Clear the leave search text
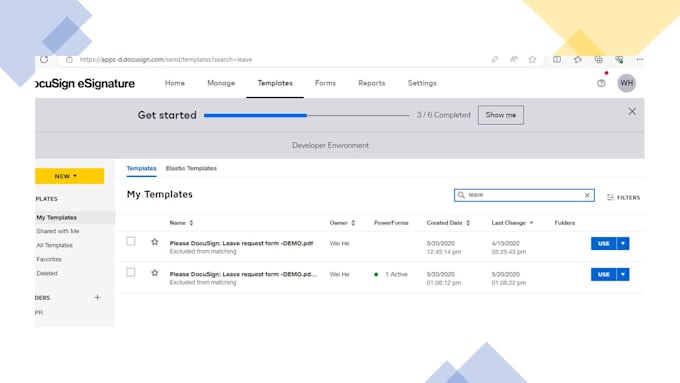680x383 pixels. (x=587, y=195)
